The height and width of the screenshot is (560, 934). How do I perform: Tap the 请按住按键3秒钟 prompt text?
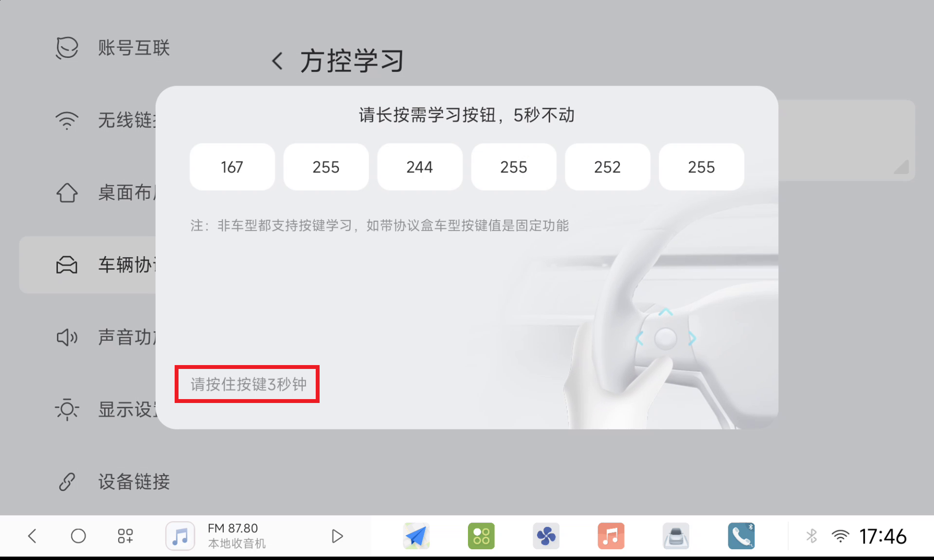[x=248, y=384]
